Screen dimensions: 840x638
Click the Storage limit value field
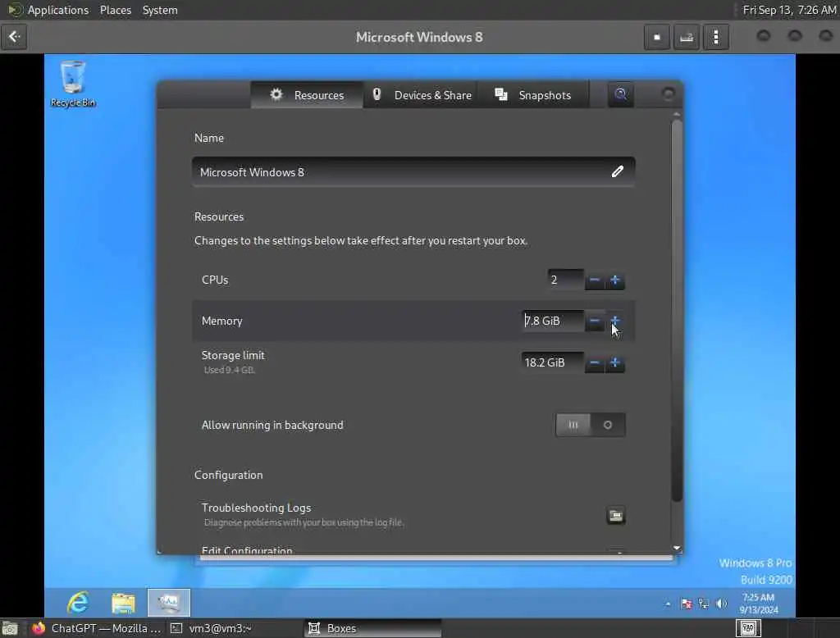[552, 362]
